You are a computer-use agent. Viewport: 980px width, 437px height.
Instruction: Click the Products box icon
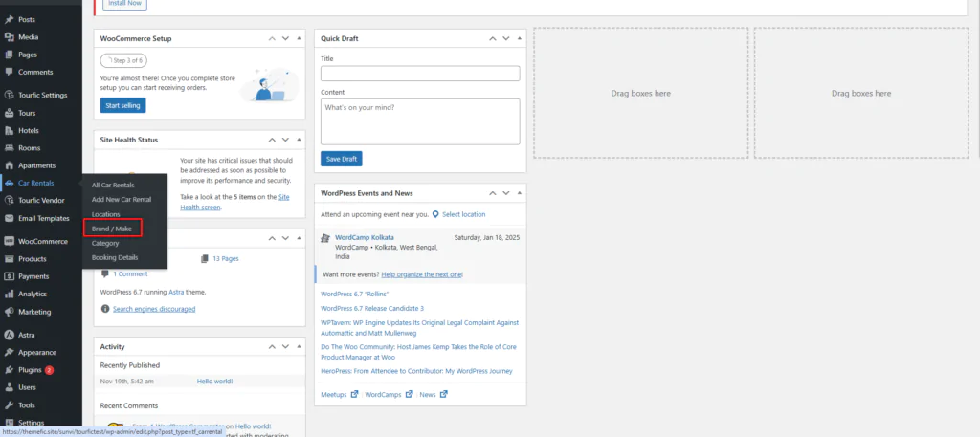[x=9, y=259]
